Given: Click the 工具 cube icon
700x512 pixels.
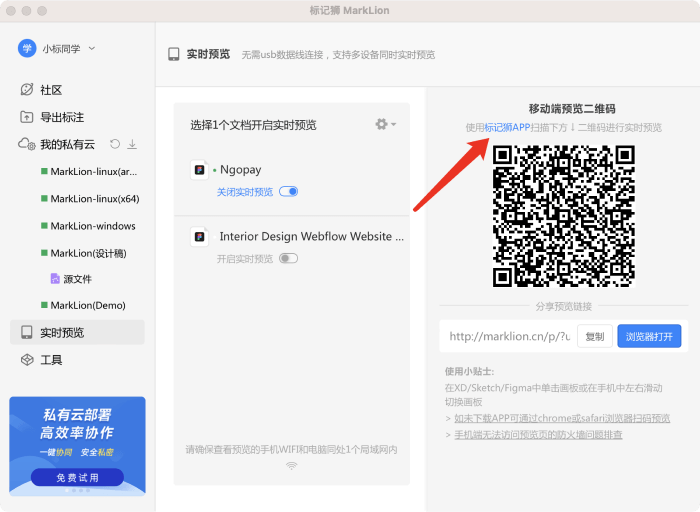Looking at the screenshot, I should tap(27, 360).
